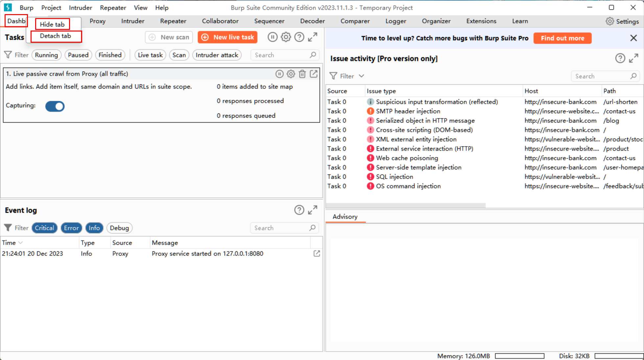Open help for Issue activity panel
This screenshot has width=644, height=360.
(620, 58)
